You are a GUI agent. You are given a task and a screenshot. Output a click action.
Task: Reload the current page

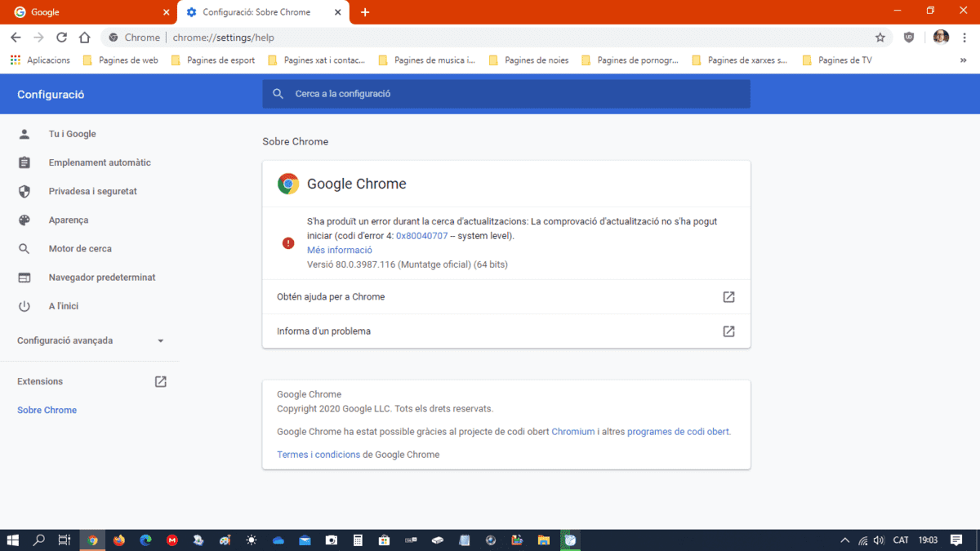tap(61, 38)
